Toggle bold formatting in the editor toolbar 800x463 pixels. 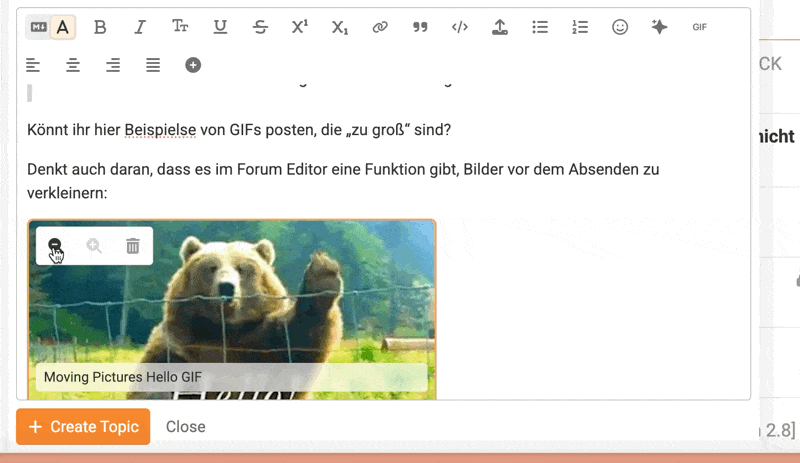100,28
